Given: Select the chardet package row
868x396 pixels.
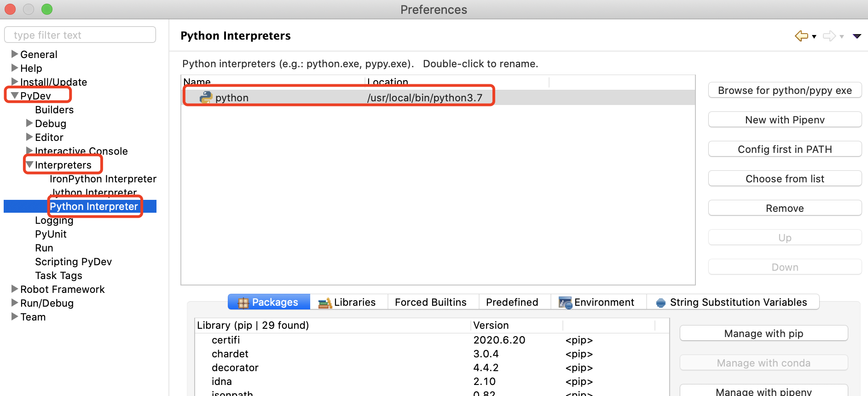Looking at the screenshot, I should (432, 354).
